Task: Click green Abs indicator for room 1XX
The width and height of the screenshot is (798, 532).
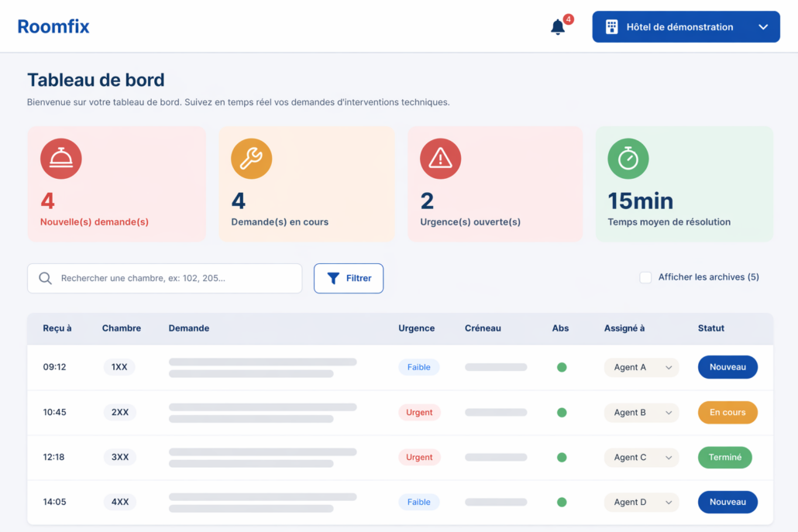Action: 562,367
